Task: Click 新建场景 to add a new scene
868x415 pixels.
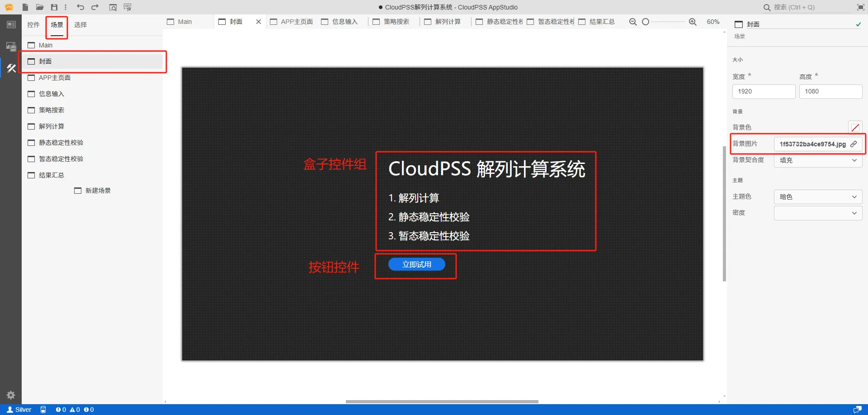Action: tap(93, 191)
